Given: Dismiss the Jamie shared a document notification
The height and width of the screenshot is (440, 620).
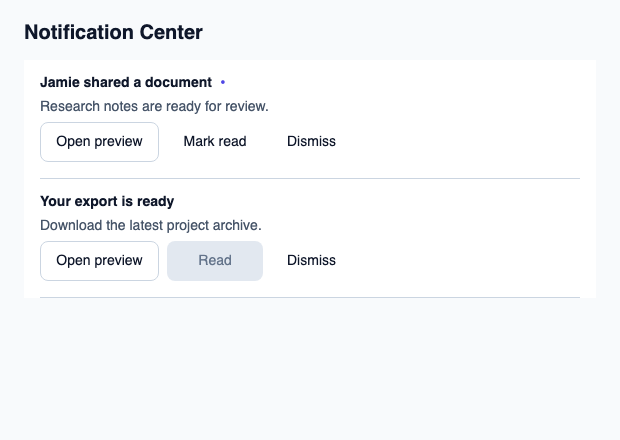Looking at the screenshot, I should [311, 142].
